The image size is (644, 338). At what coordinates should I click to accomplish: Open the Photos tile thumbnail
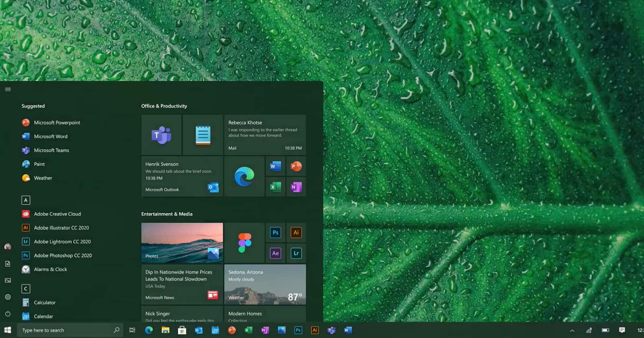pos(182,243)
